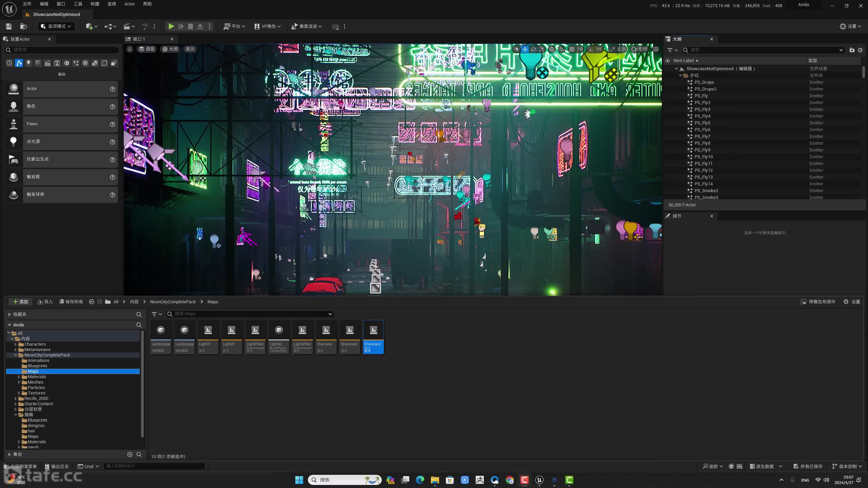Toggle visibility eye column in Outliner header

(668, 61)
